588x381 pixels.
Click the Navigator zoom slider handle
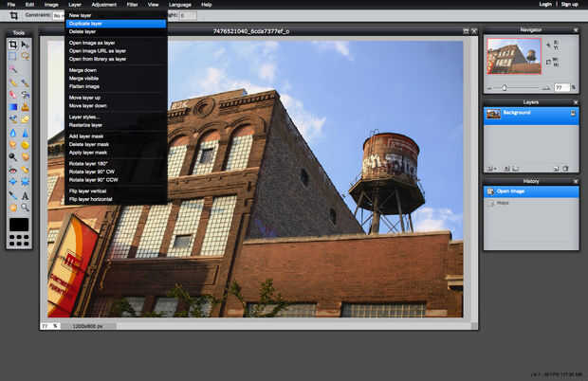click(x=505, y=87)
